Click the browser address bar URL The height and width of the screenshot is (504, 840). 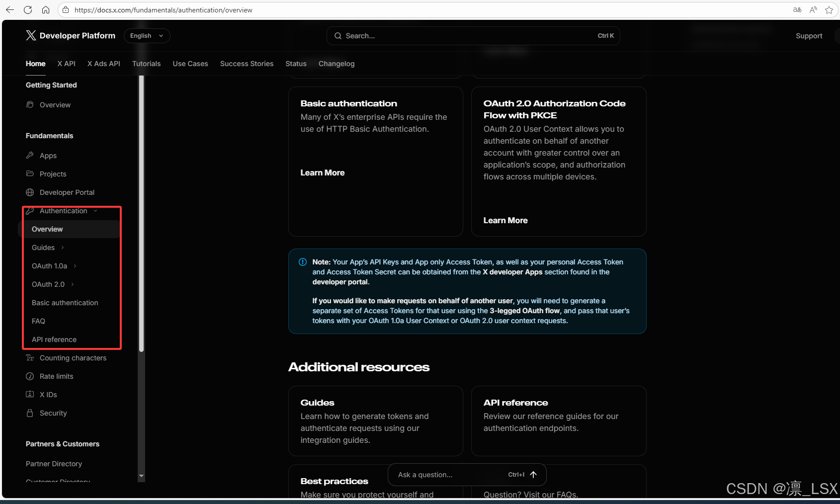(164, 10)
